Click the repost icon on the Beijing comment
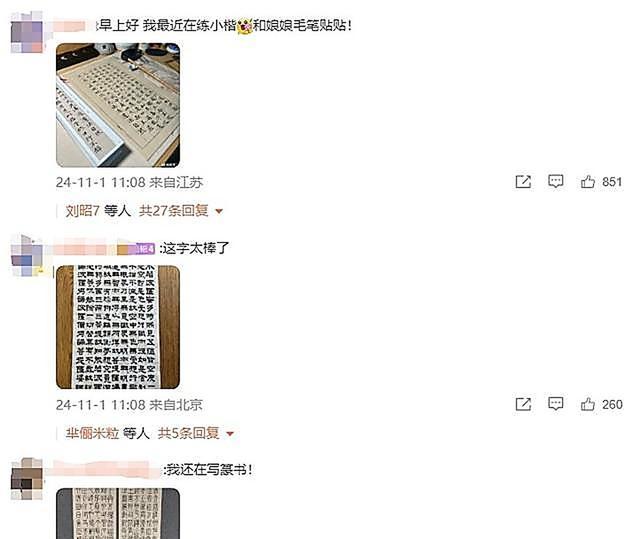The image size is (640, 539). [523, 404]
